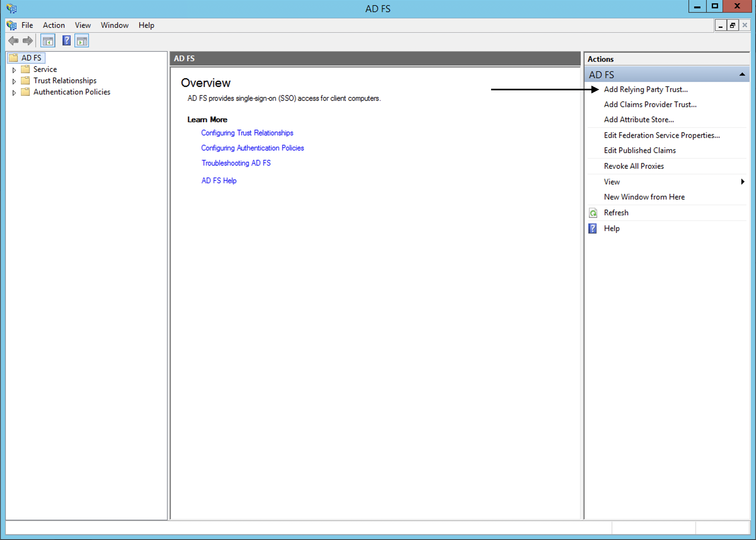Image resolution: width=756 pixels, height=540 pixels.
Task: Click the Help icon in the Actions pane
Action: 593,228
